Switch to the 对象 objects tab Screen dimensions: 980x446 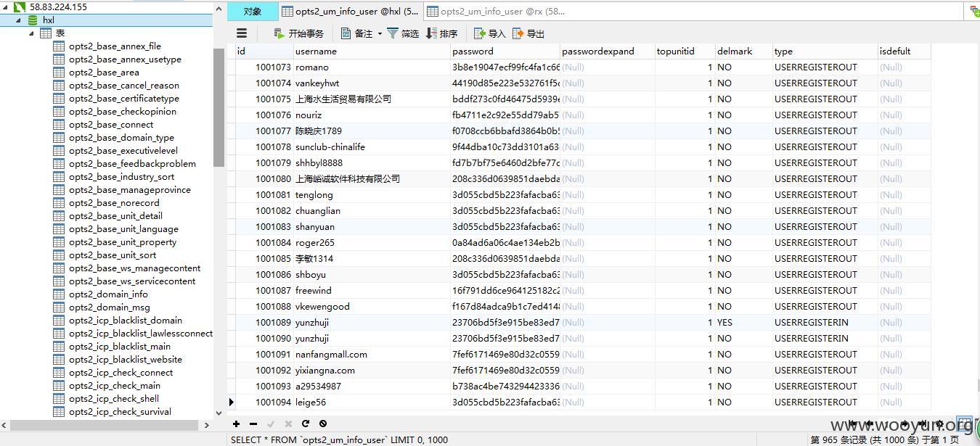[x=253, y=11]
